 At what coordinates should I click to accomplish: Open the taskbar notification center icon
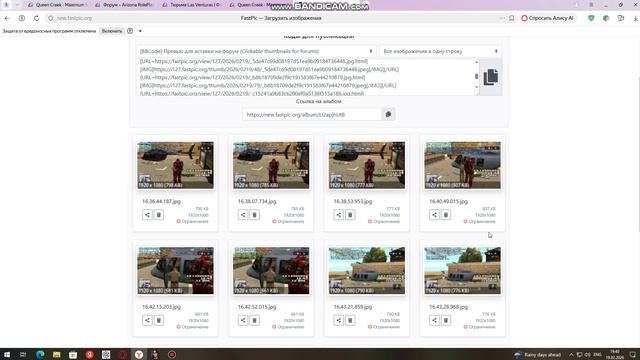633,354
